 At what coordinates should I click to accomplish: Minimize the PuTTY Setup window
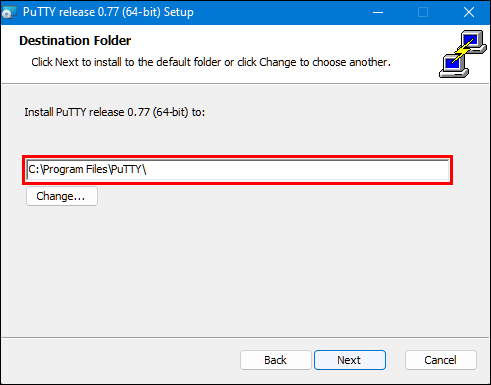(378, 13)
